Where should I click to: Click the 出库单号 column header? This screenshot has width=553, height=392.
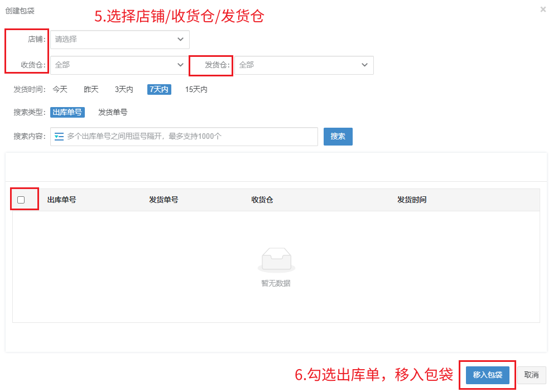[x=62, y=200]
